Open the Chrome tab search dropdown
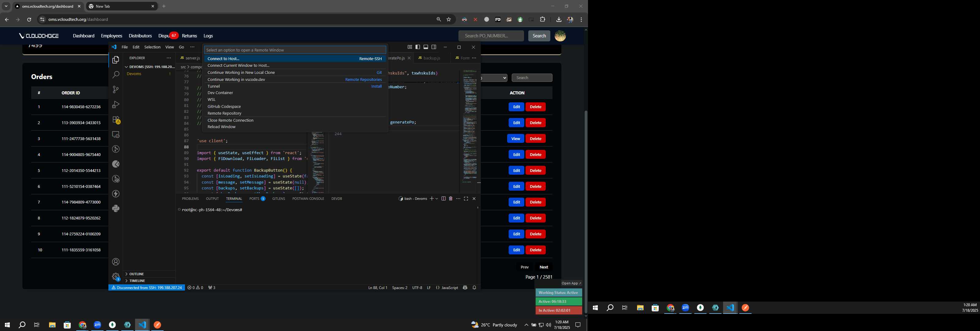Image resolution: width=980 pixels, height=331 pixels. click(x=6, y=6)
